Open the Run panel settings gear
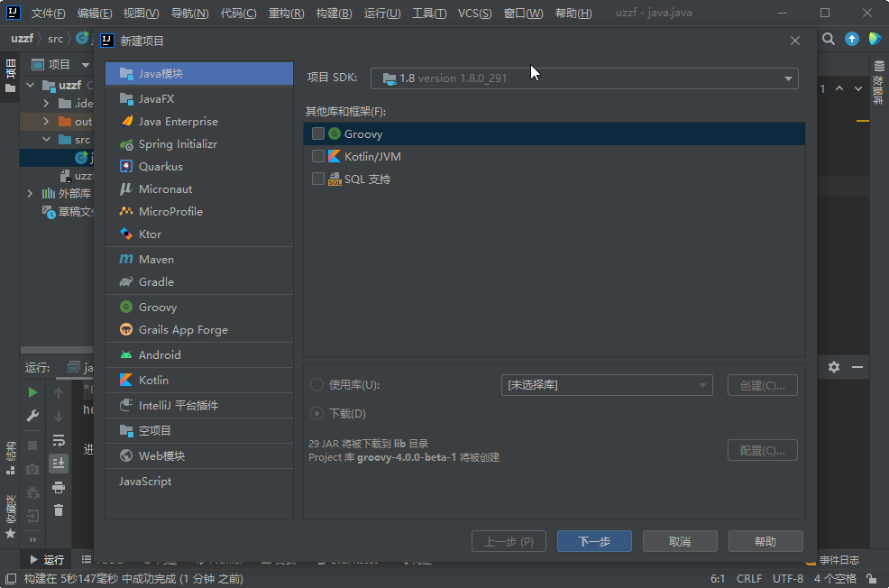 click(833, 367)
